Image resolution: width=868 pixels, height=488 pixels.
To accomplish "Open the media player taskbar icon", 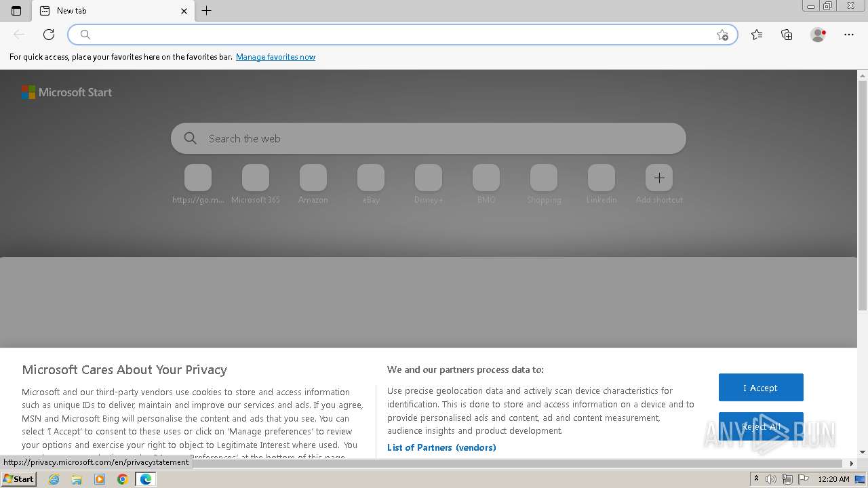I will point(100,479).
